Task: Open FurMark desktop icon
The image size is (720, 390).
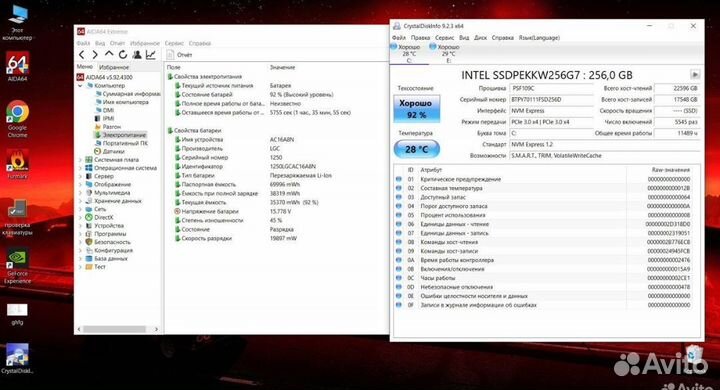Action: point(17,161)
